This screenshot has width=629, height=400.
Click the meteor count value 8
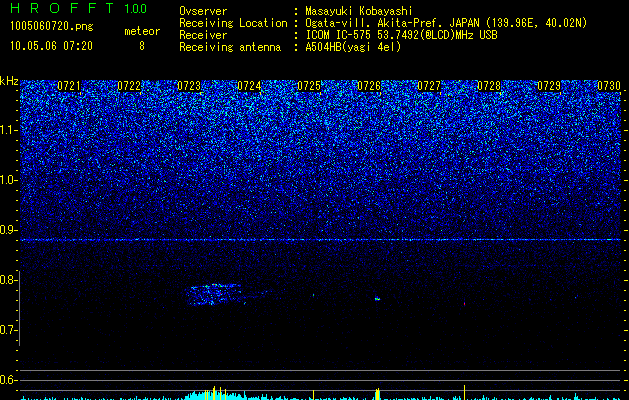click(x=142, y=46)
